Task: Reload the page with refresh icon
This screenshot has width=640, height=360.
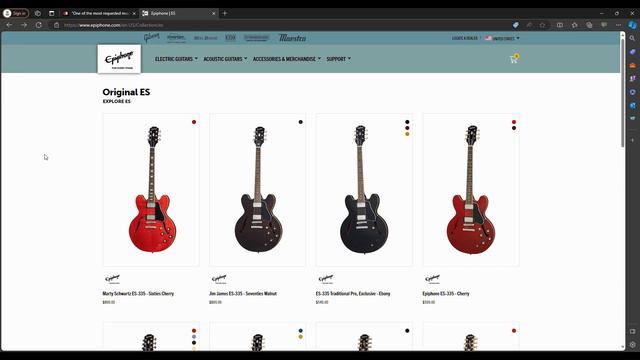Action: pos(39,25)
